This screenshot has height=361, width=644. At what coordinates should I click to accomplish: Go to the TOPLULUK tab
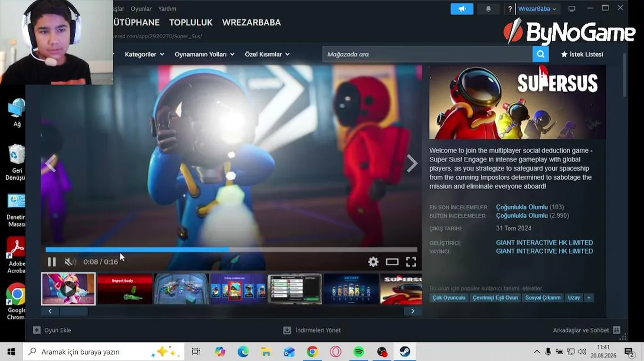(x=191, y=23)
